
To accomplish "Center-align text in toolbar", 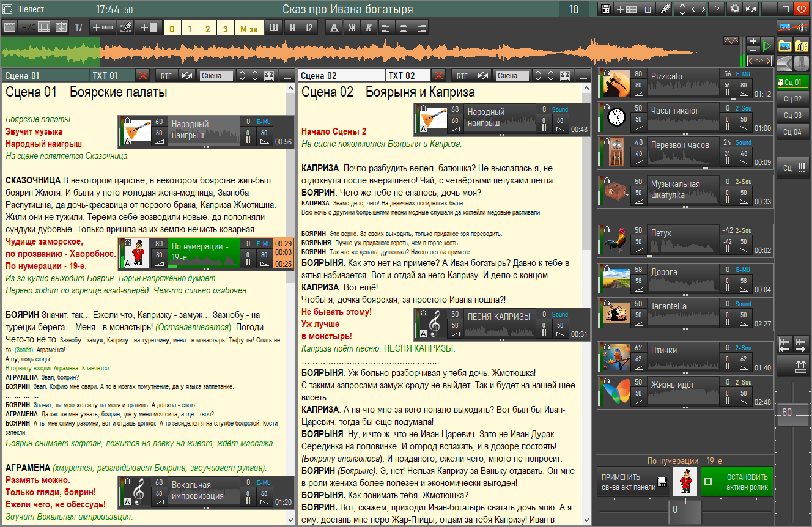I will [x=403, y=28].
